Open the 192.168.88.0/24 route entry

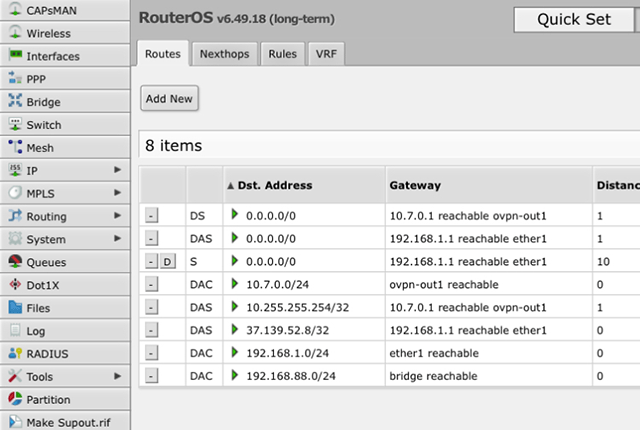point(291,376)
